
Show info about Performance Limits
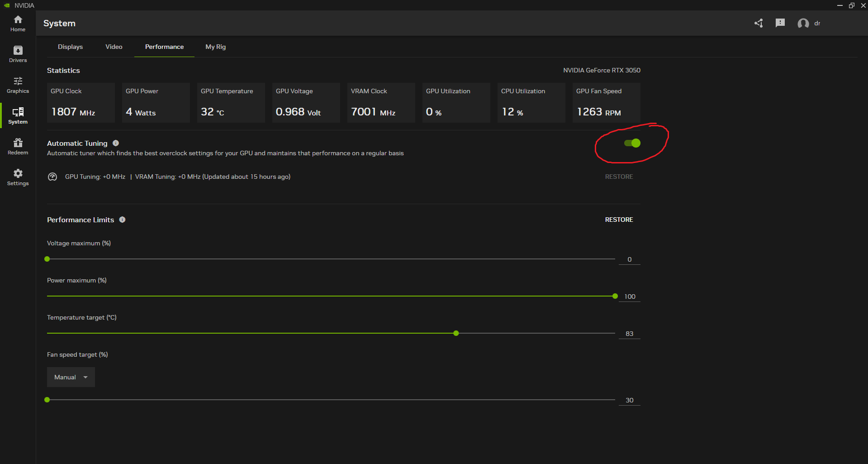pyautogui.click(x=122, y=220)
